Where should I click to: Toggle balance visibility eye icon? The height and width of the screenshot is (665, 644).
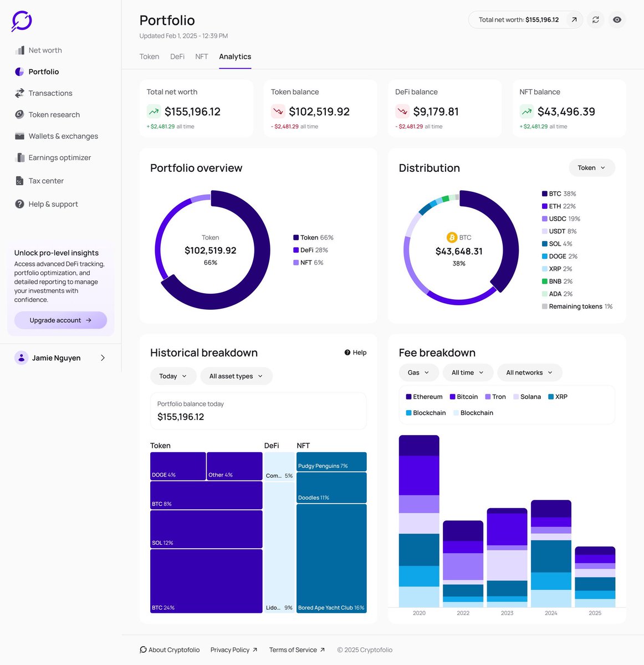[x=617, y=20]
